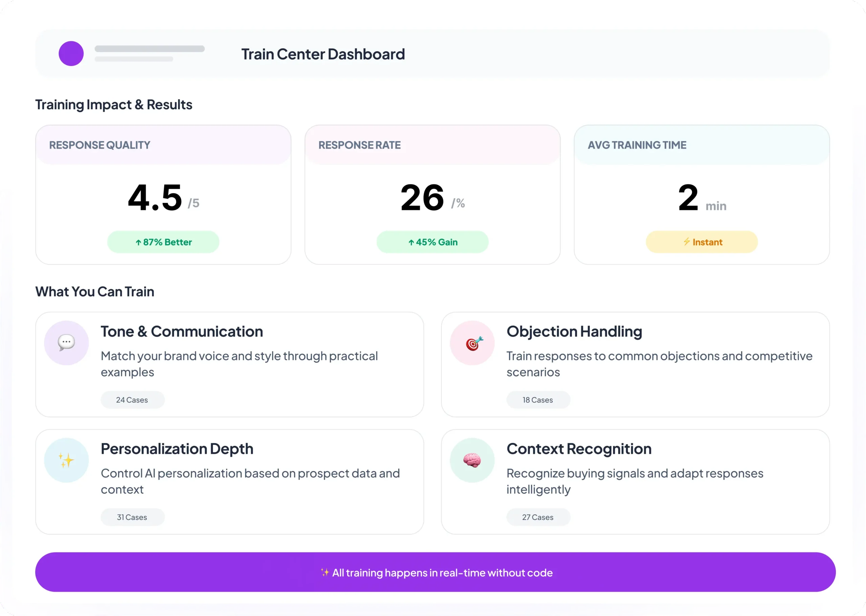Select the Avg Training Time card header
Image resolution: width=866 pixels, height=616 pixels.
pos(702,145)
